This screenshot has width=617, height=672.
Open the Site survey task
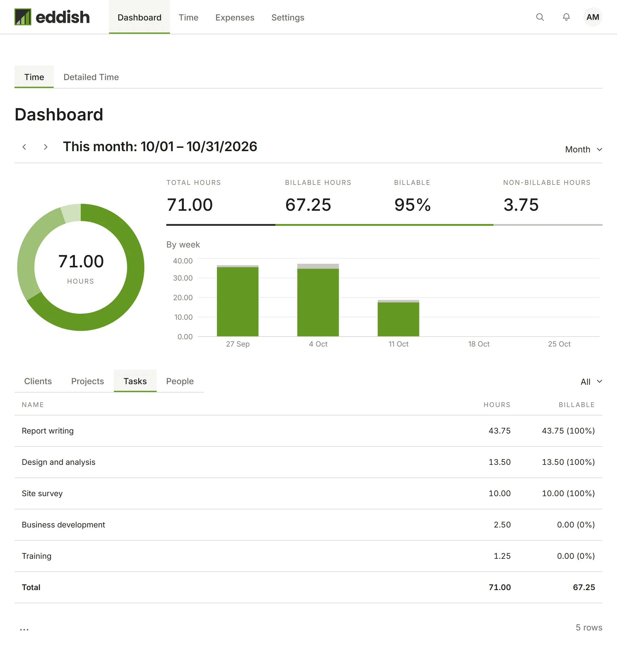(x=42, y=493)
